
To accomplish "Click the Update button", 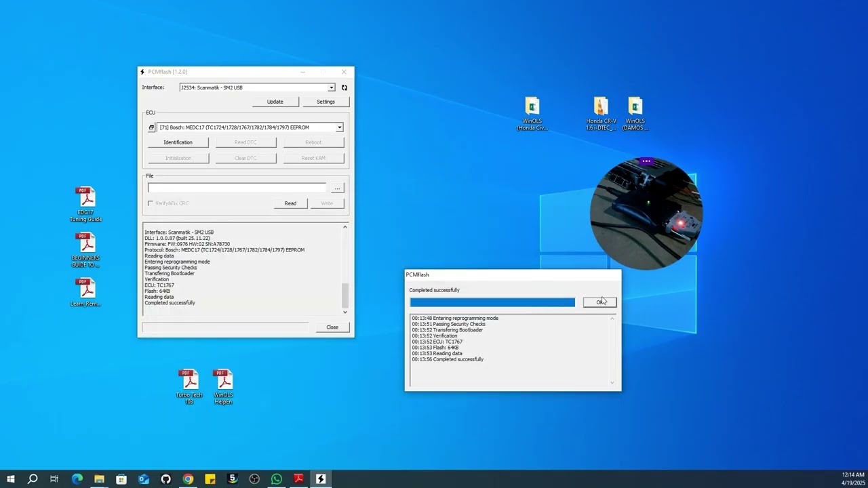I will point(275,102).
